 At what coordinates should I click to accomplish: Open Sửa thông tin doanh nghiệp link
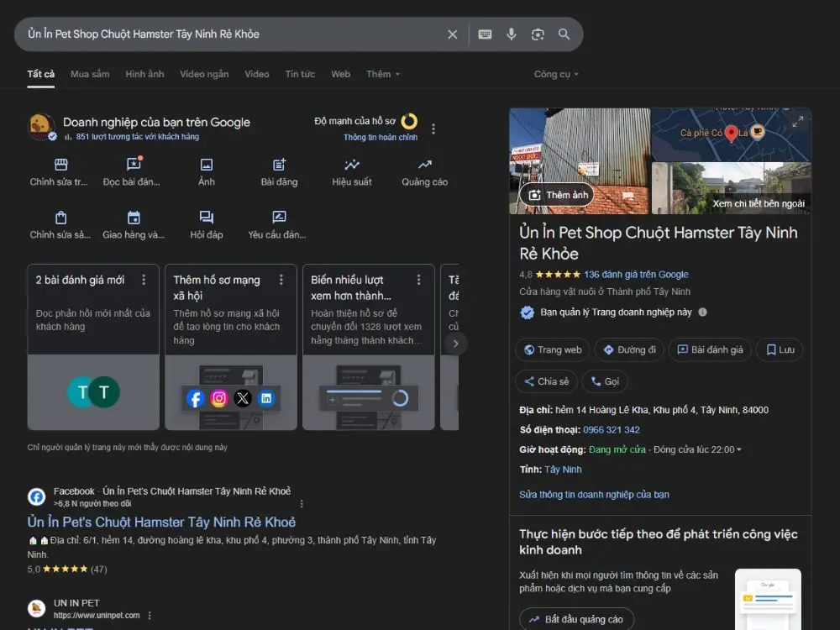[x=594, y=495]
